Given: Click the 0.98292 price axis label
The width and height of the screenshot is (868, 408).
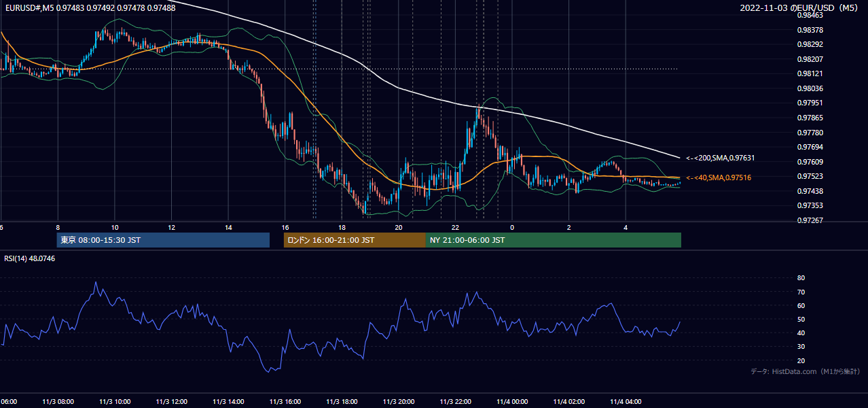Looking at the screenshot, I should 810,44.
